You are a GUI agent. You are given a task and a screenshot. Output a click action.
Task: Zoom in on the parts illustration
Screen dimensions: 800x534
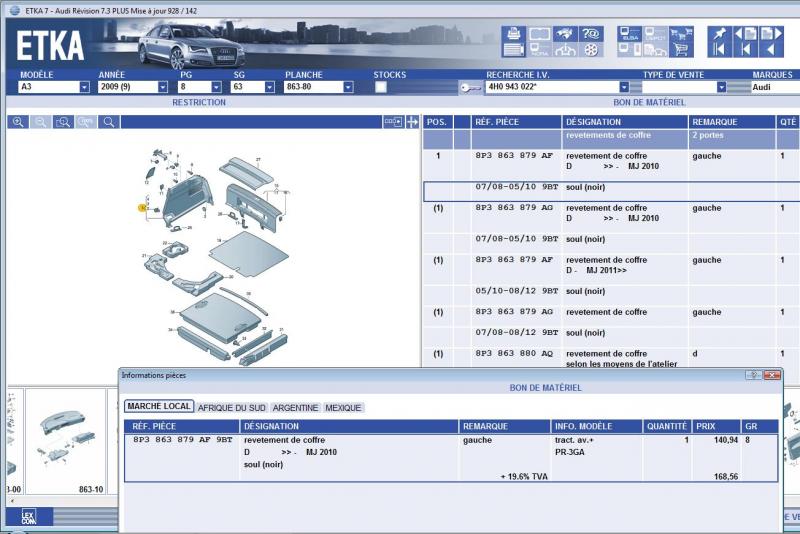(18, 122)
